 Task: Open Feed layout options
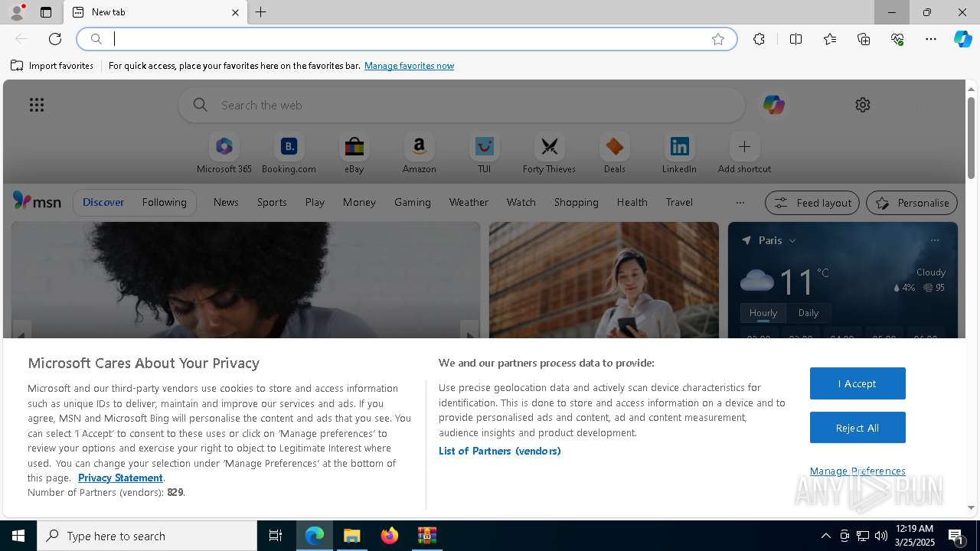(x=812, y=203)
